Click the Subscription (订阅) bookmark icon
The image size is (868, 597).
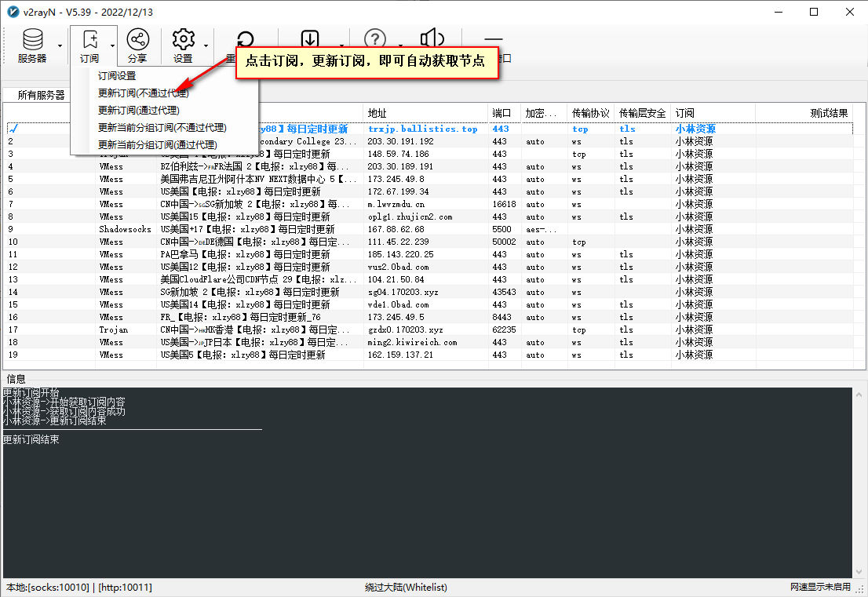pyautogui.click(x=89, y=39)
